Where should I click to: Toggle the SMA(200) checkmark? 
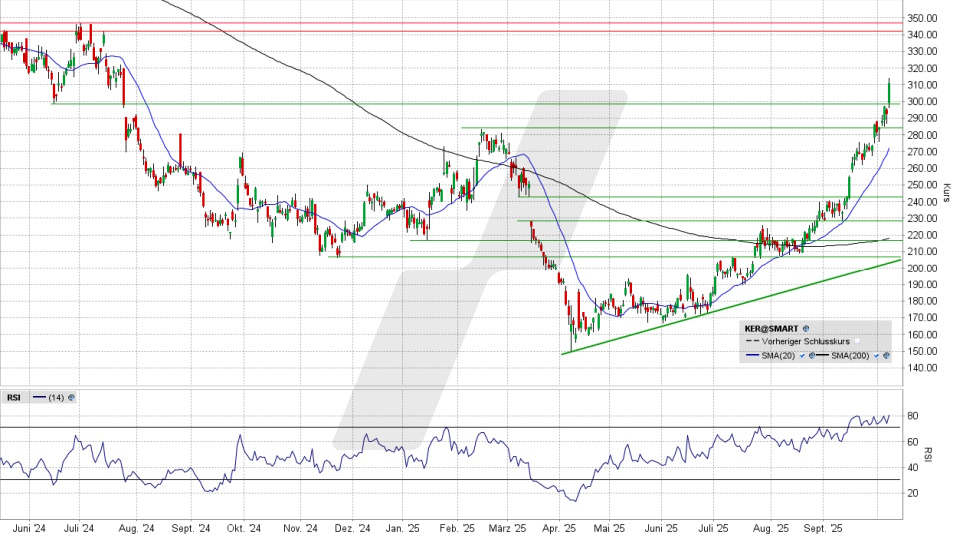(876, 356)
